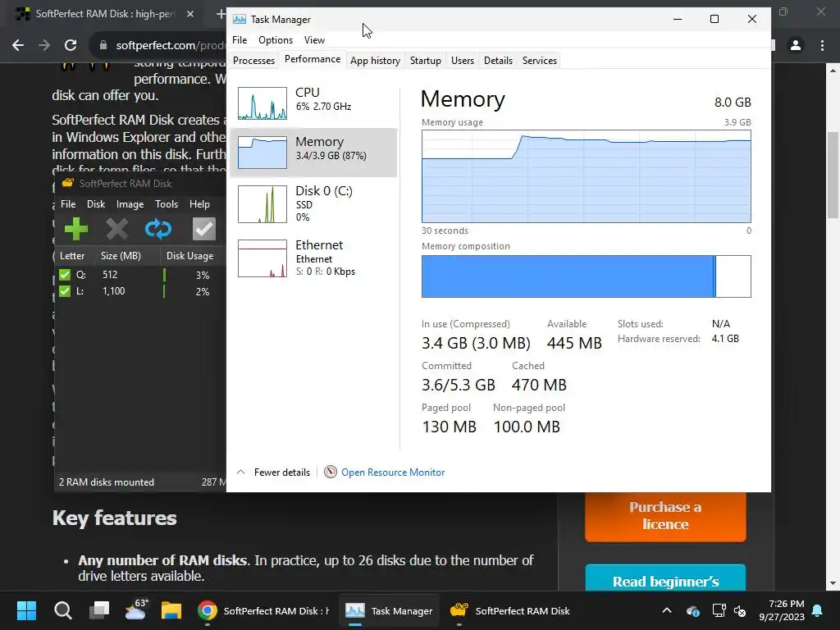Click the browser address bar
Screen dimensions: 840x630
click(160, 46)
